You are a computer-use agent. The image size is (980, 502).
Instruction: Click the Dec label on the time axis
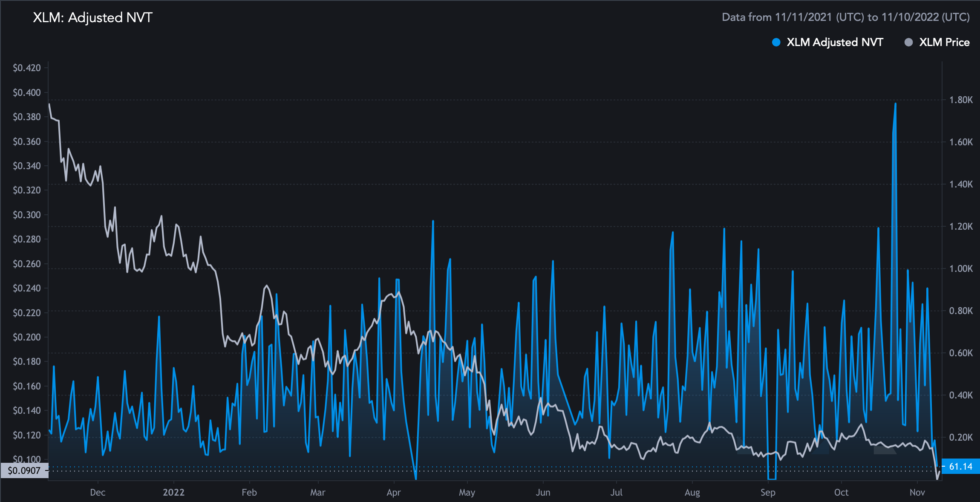coord(98,493)
